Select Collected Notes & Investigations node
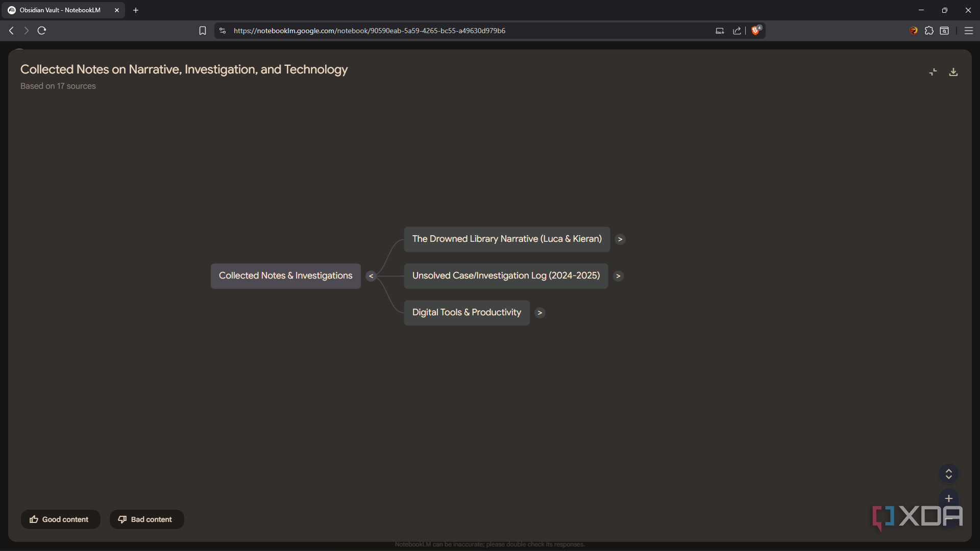This screenshot has height=551, width=980. [285, 276]
